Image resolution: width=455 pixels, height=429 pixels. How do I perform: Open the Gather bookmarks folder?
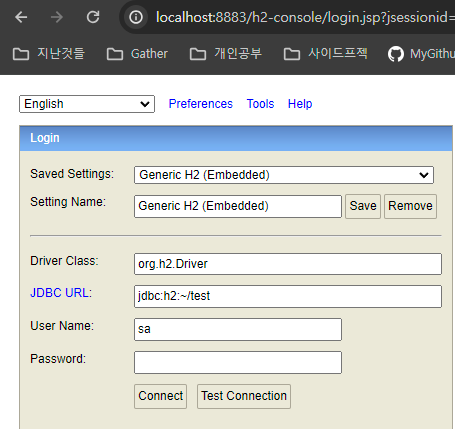137,54
